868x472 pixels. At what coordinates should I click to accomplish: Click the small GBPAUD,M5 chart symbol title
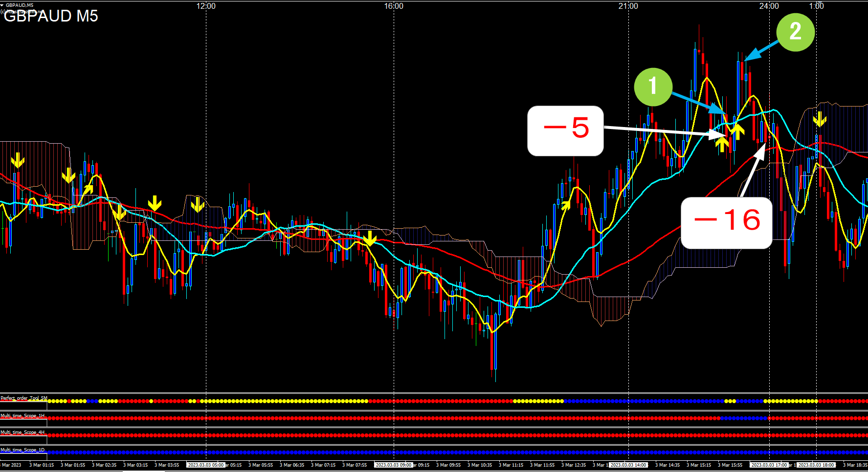tap(20, 5)
